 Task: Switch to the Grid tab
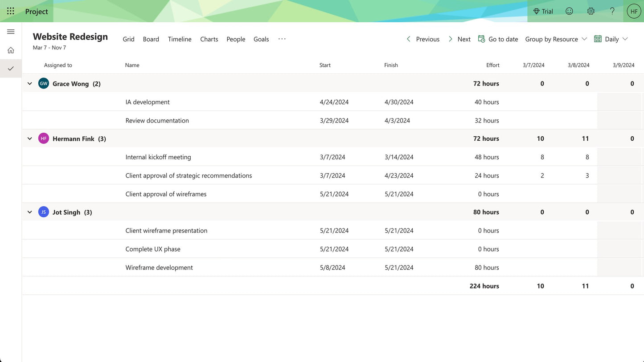tap(128, 39)
